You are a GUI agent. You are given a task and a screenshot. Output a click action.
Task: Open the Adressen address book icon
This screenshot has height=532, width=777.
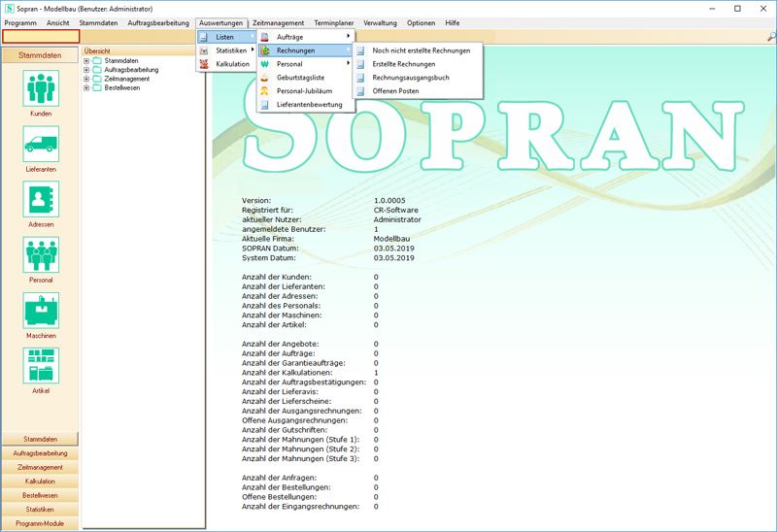[41, 199]
